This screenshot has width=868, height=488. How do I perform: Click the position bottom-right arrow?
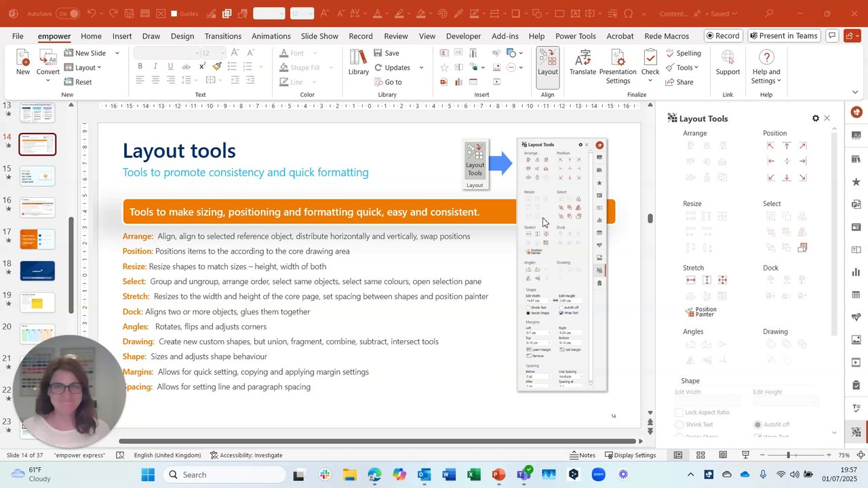pyautogui.click(x=803, y=178)
